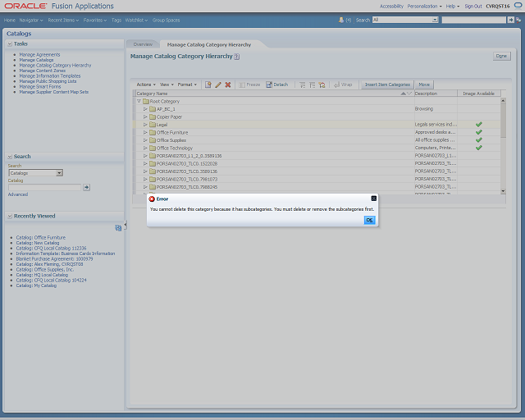
Task: Click the green checkmark in Office Technology row
Action: click(x=479, y=148)
